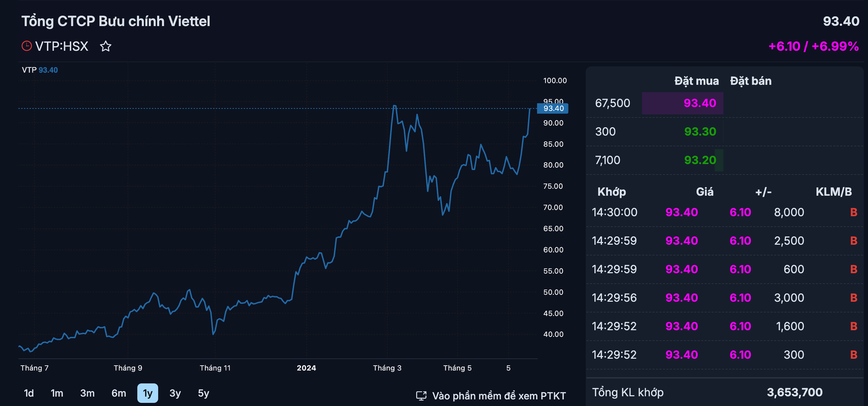Viewport: 868px width, 406px height.
Task: Click trade volume 600
Action: tap(794, 269)
